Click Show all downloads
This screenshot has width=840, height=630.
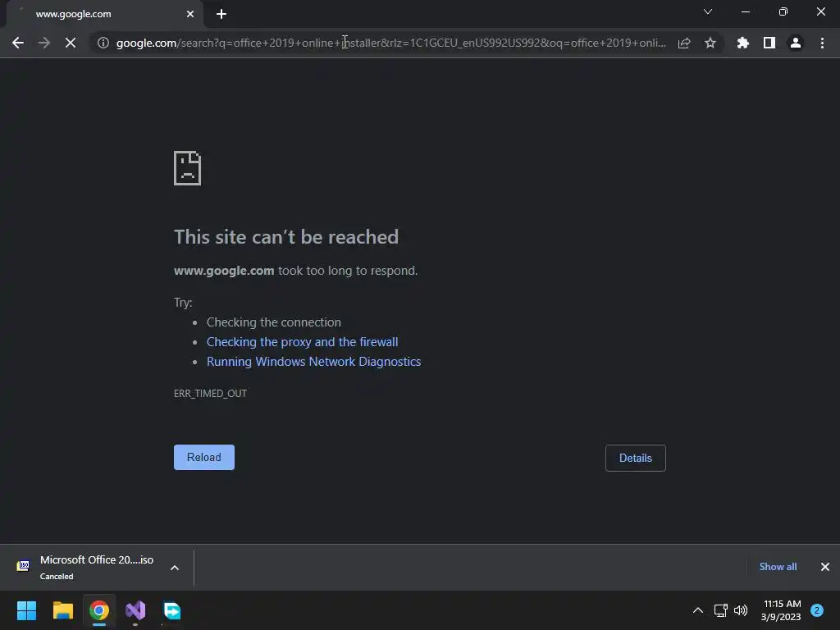click(x=778, y=567)
